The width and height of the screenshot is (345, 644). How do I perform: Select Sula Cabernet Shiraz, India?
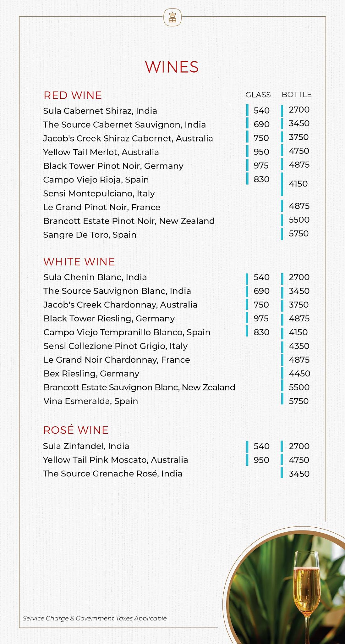click(x=100, y=111)
